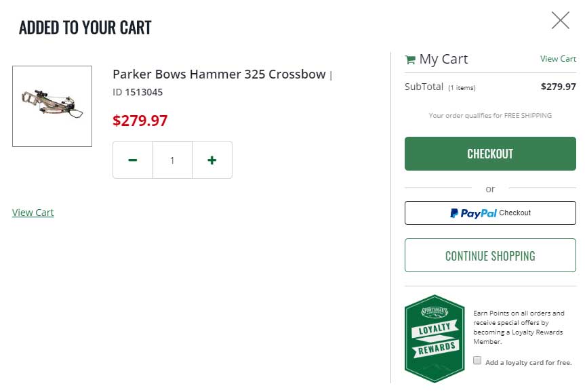Screen dimensions: 585x392
Task: Open View Cart link beside My Cart
Action: 558,59
